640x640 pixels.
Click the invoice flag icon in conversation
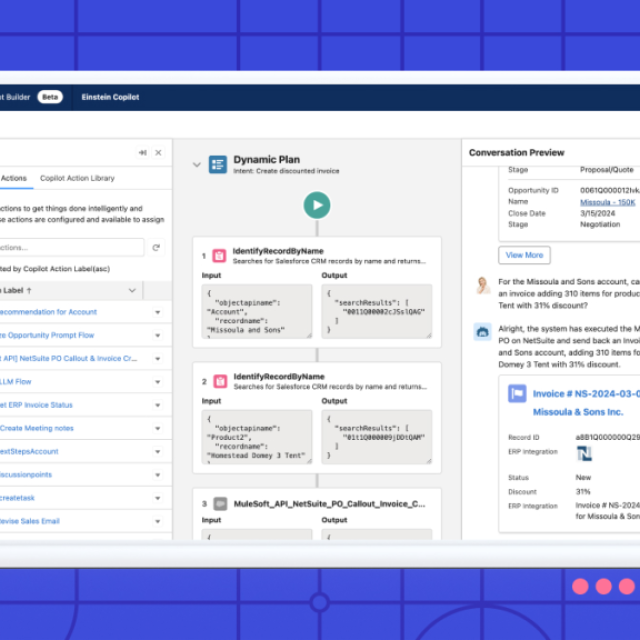coord(517,394)
